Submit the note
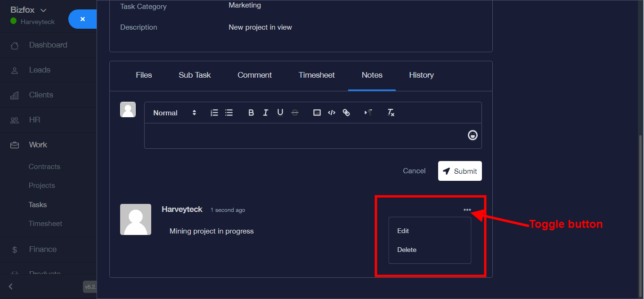The height and width of the screenshot is (299, 644). tap(460, 171)
